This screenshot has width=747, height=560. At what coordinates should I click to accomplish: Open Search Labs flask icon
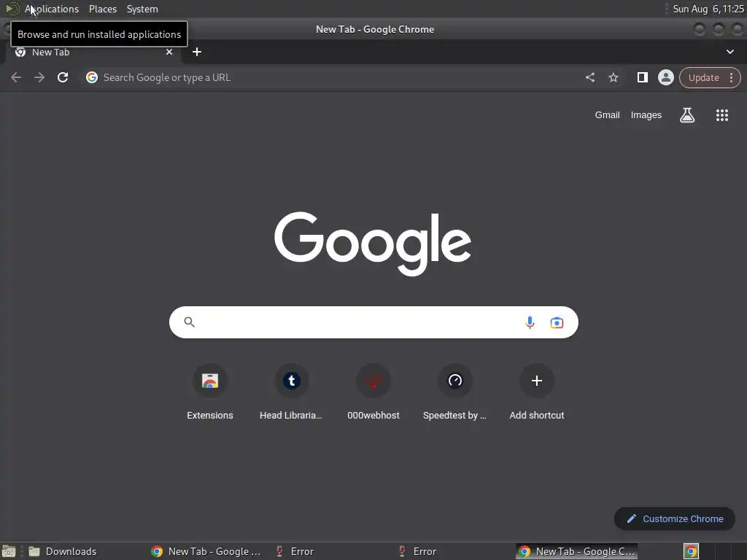(687, 114)
